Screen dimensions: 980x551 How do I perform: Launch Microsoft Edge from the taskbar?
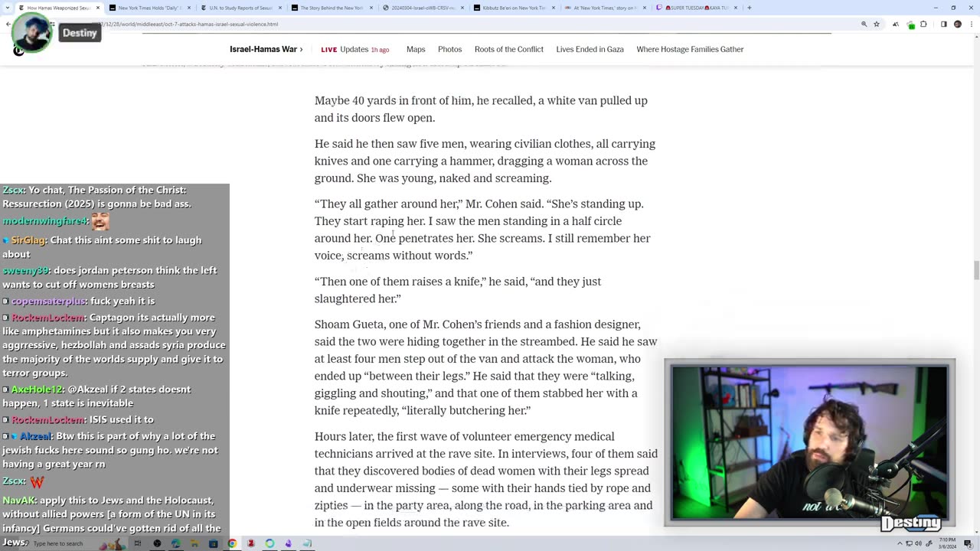tap(175, 543)
